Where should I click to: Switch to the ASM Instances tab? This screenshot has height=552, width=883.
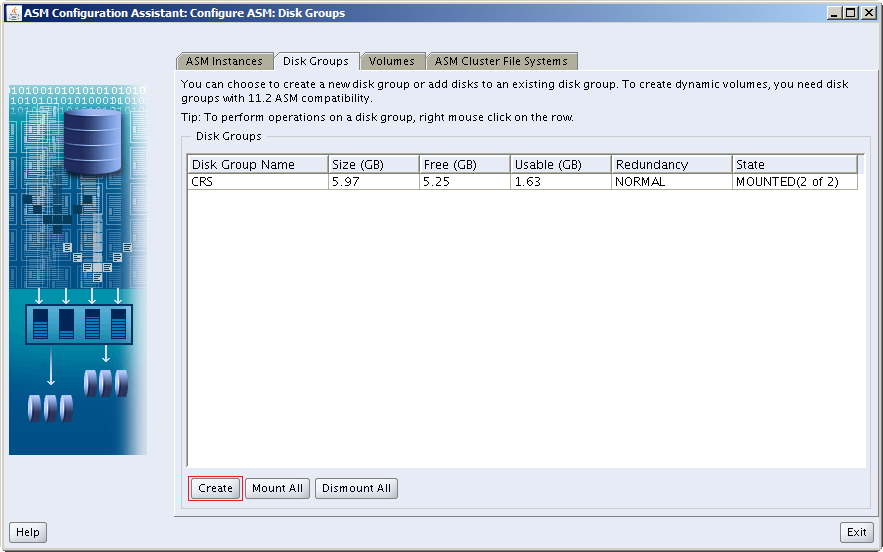pyautogui.click(x=224, y=61)
